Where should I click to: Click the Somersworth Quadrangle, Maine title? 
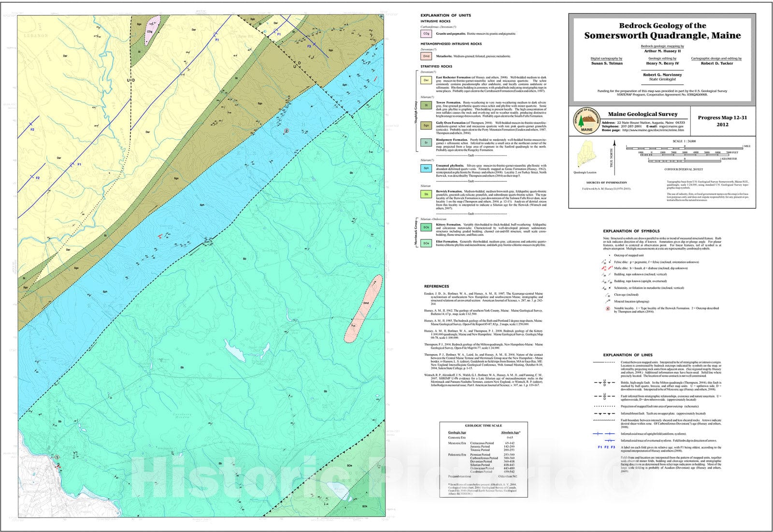pos(662,35)
